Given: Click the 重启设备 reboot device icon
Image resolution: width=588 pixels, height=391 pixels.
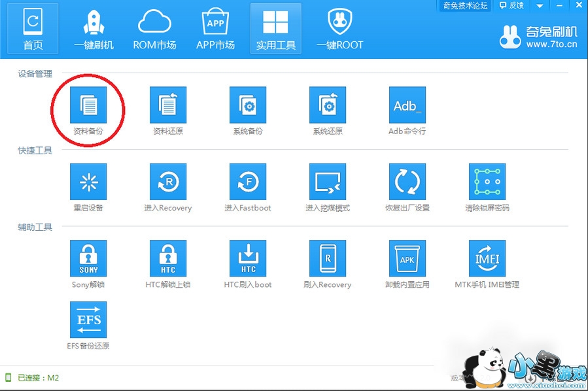Looking at the screenshot, I should tap(88, 181).
